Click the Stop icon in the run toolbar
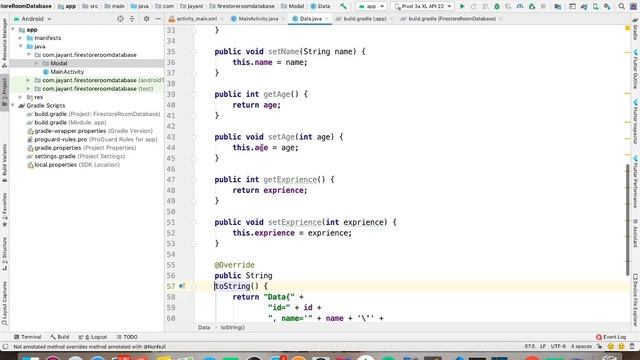Image resolution: width=640 pixels, height=360 pixels. pyautogui.click(x=543, y=6)
